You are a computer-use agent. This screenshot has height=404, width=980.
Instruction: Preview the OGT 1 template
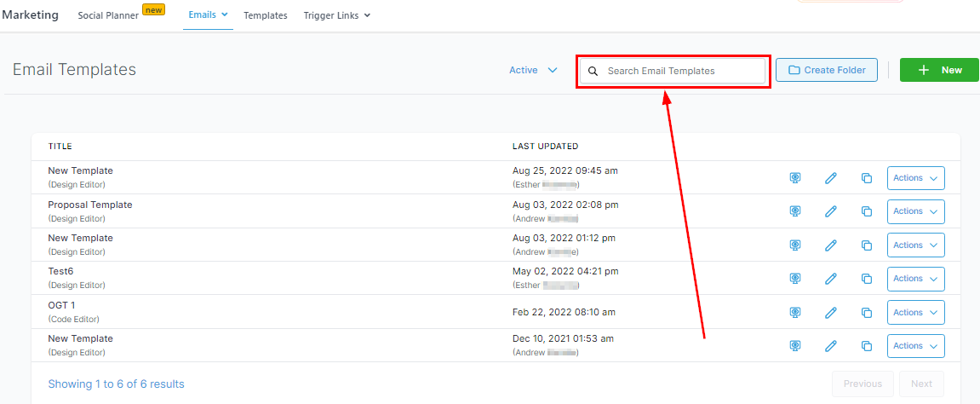pyautogui.click(x=795, y=313)
